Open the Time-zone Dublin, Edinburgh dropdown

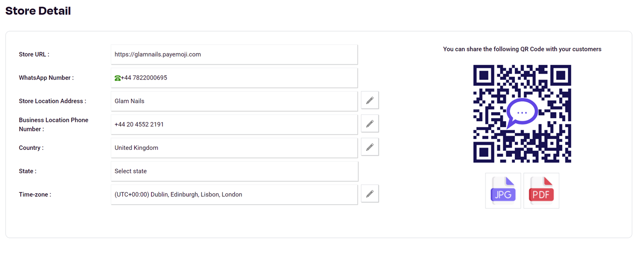234,194
